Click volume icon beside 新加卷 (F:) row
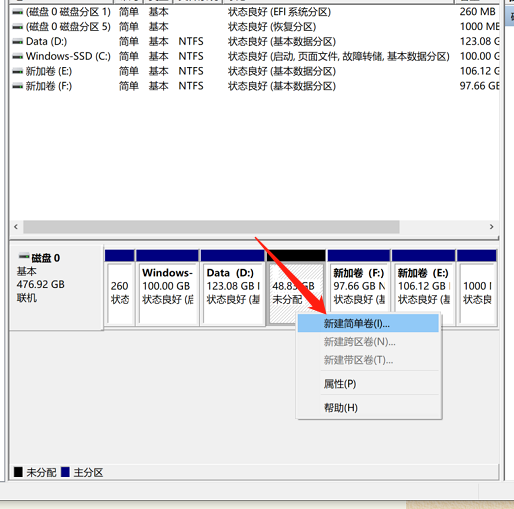The image size is (514, 509). (x=17, y=87)
